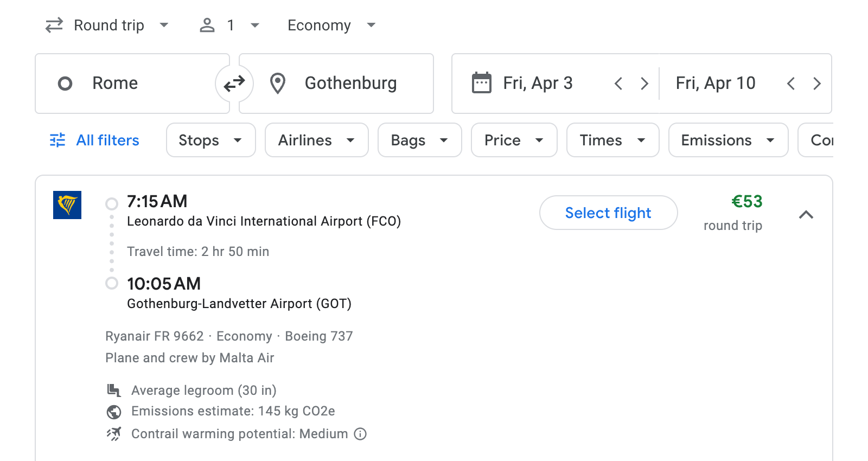Screen dimensions: 868x461
Task: Click the swap origin and destination icon
Action: pos(234,83)
